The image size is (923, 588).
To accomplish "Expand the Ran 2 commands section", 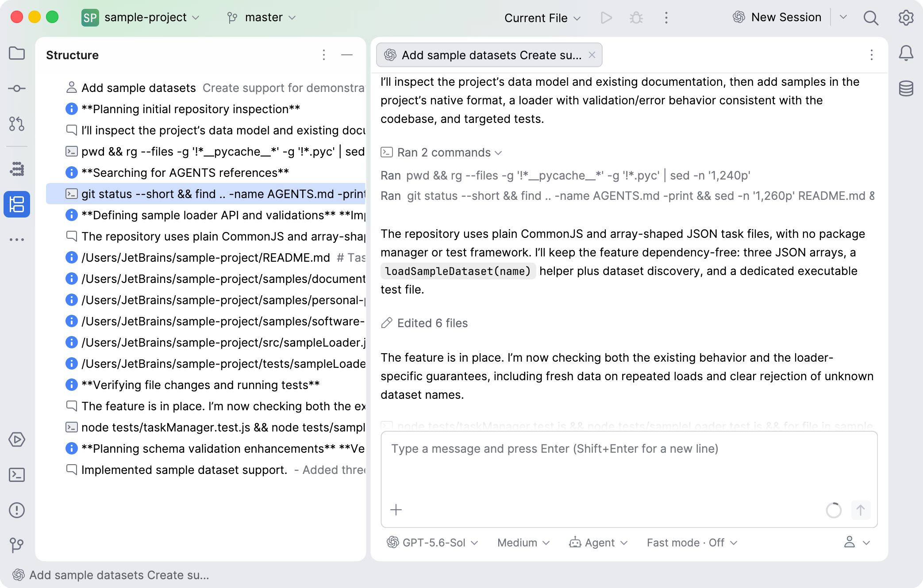I will pos(442,153).
